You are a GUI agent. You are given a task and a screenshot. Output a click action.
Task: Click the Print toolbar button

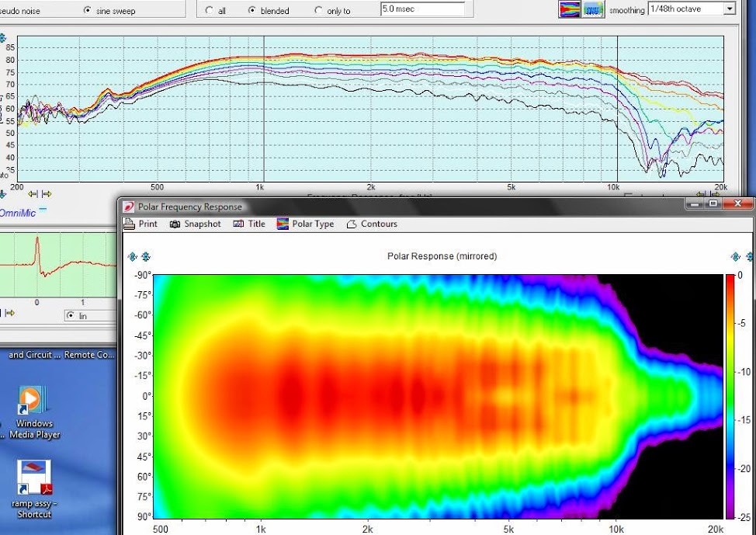click(x=140, y=224)
